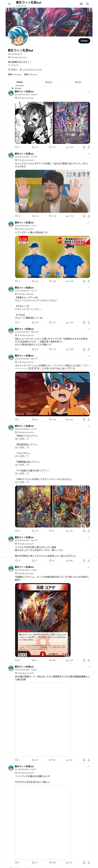Switch to the Media tab
Viewport: 98px width, 868px height.
tap(78, 82)
